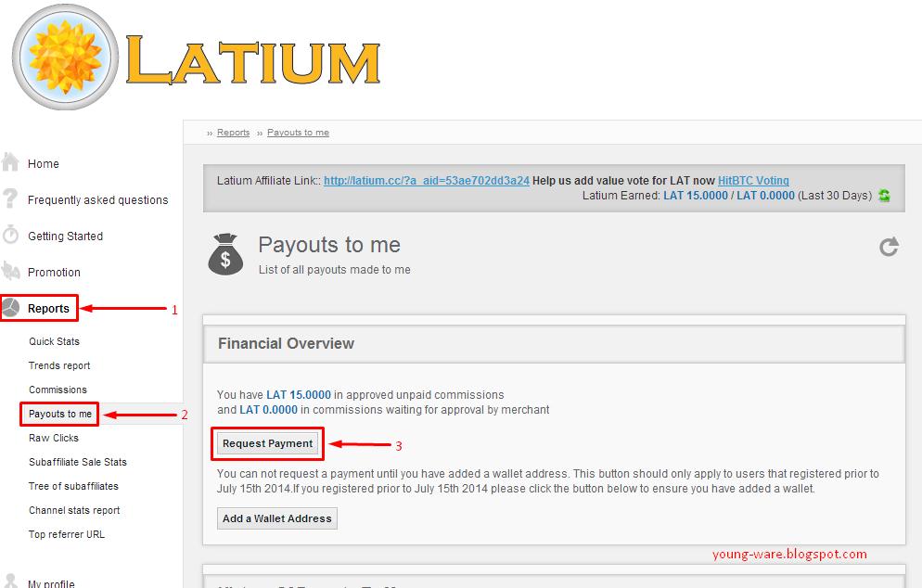The height and width of the screenshot is (588, 922).
Task: Open Frequently asked questions
Action: (97, 200)
